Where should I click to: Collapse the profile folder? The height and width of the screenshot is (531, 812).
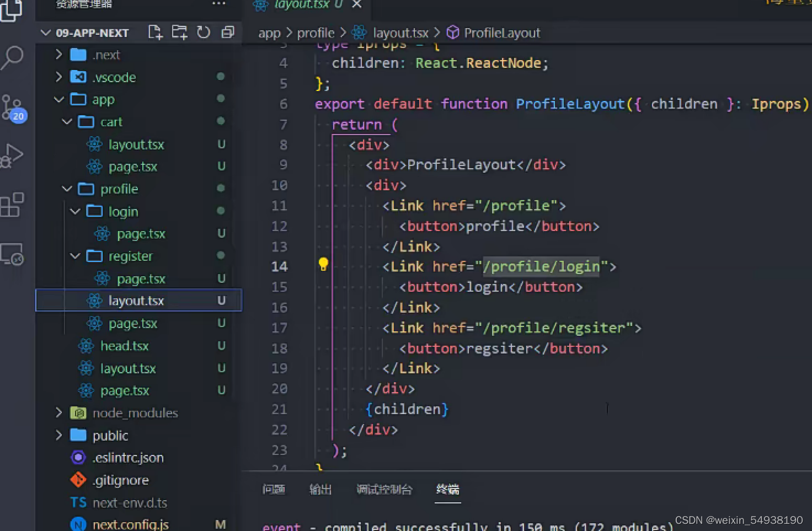[67, 189]
